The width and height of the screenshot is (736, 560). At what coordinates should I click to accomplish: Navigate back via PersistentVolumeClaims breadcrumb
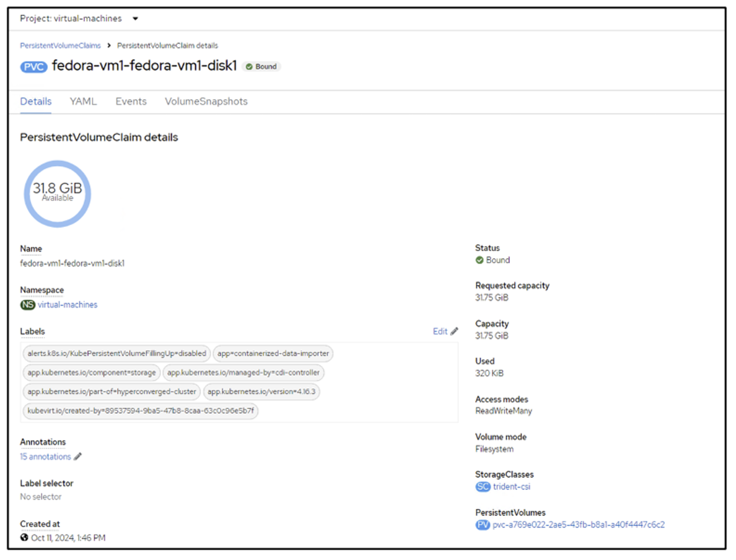coord(60,45)
